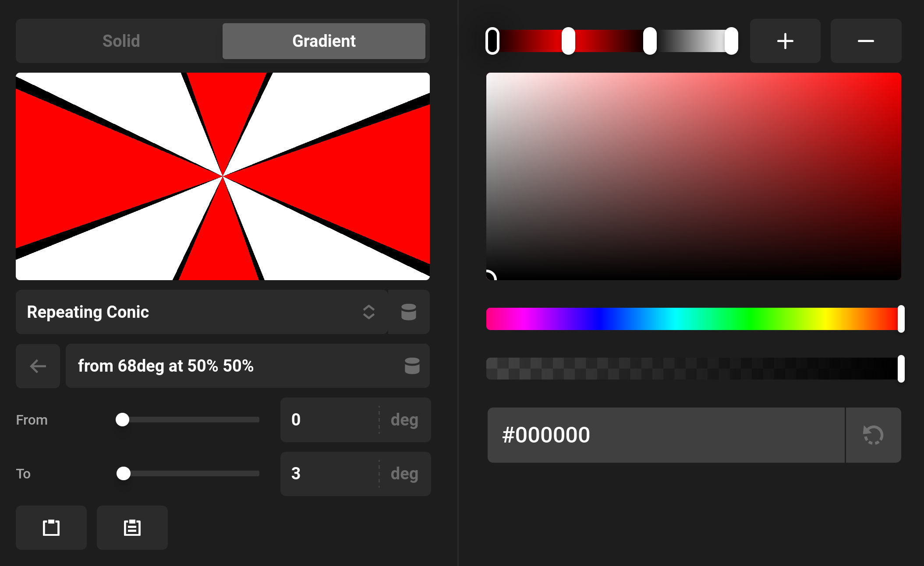Click the clipboard paste icon at bottom
This screenshot has height=566, width=924.
132,528
